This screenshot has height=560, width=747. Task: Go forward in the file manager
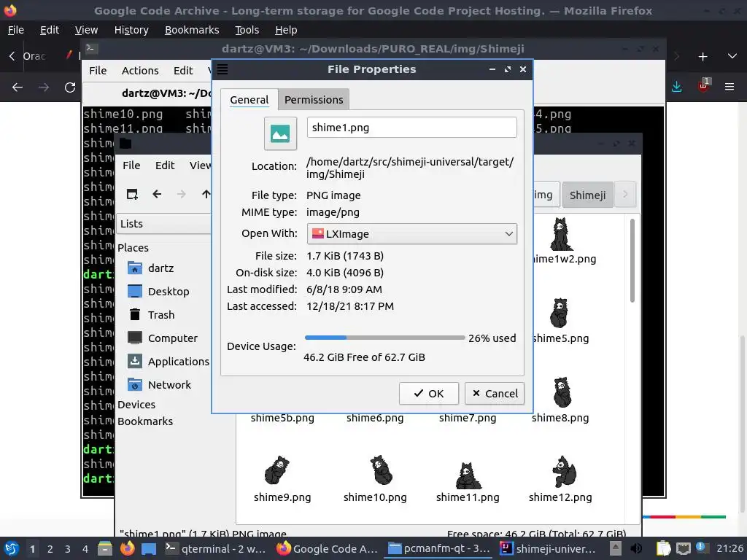point(181,194)
